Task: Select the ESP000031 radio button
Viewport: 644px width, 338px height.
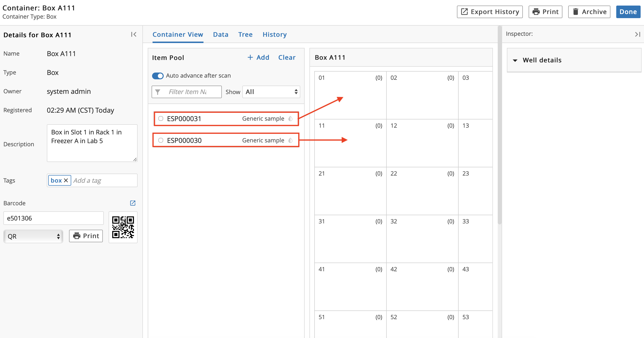Action: coord(160,118)
